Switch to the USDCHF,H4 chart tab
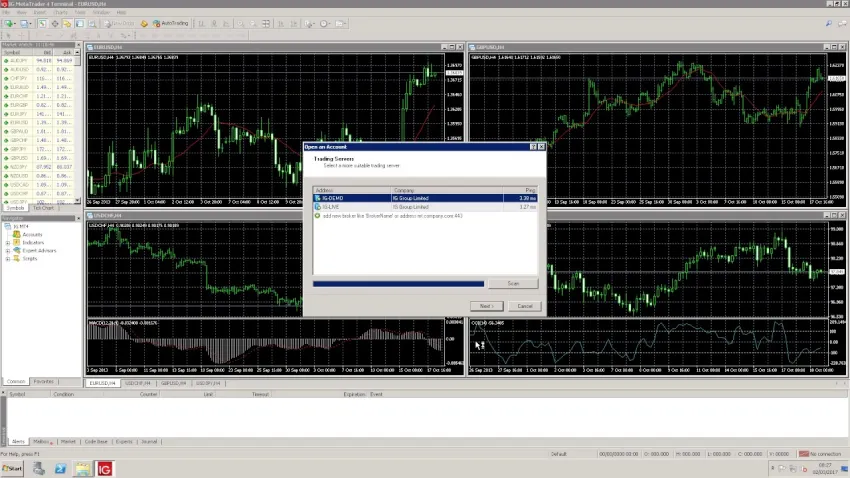The height and width of the screenshot is (478, 850). pos(138,383)
